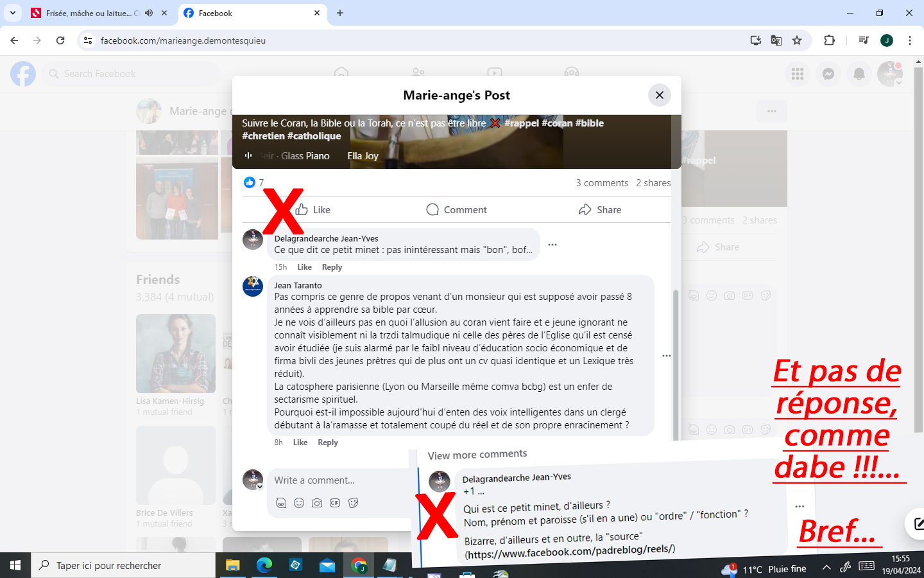Open account profile menu avatar
The width and height of the screenshot is (924, 578).
point(890,74)
